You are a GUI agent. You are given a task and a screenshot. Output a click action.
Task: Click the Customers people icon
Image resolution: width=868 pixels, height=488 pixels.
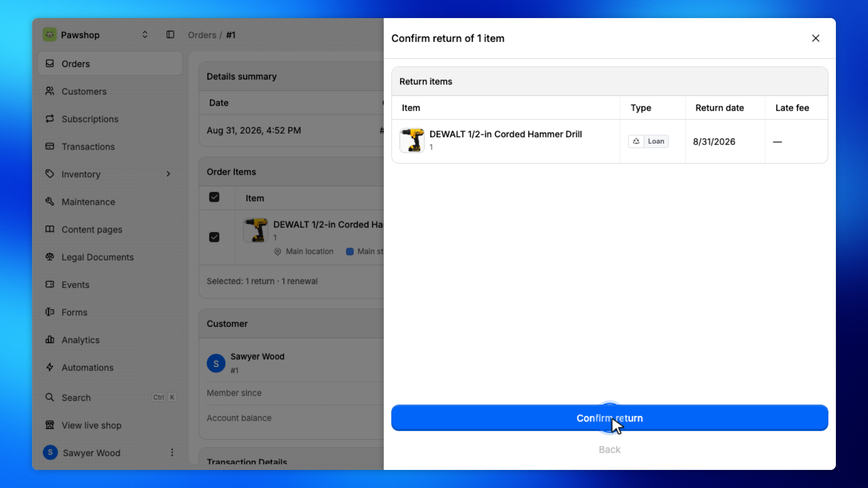[50, 91]
